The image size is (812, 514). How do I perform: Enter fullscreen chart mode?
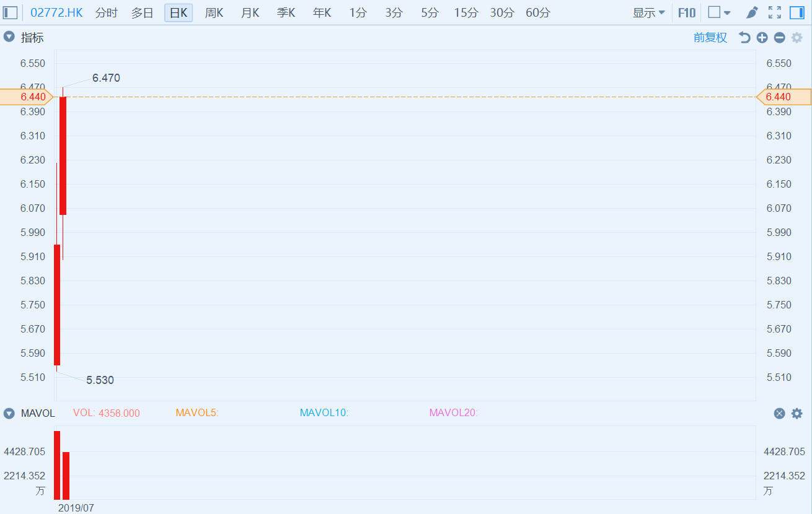click(x=775, y=12)
